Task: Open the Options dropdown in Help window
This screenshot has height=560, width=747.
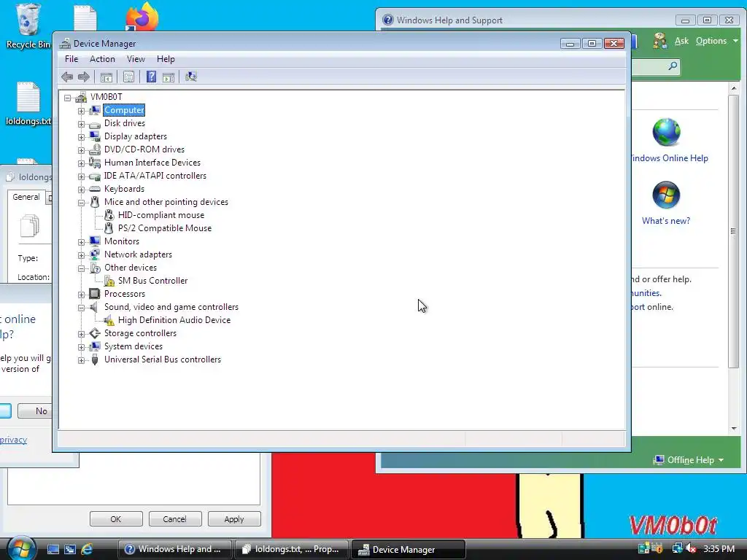Action: point(717,41)
